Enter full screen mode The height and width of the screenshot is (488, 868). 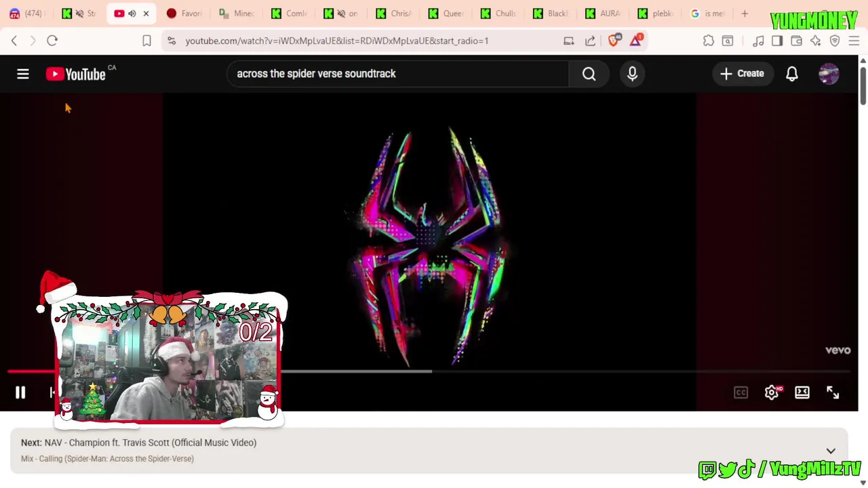click(833, 392)
